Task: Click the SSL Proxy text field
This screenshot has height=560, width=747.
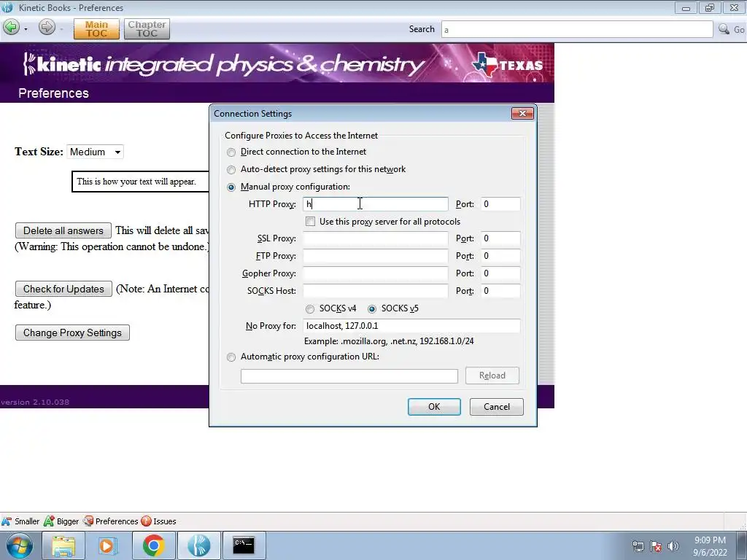Action: pos(376,238)
